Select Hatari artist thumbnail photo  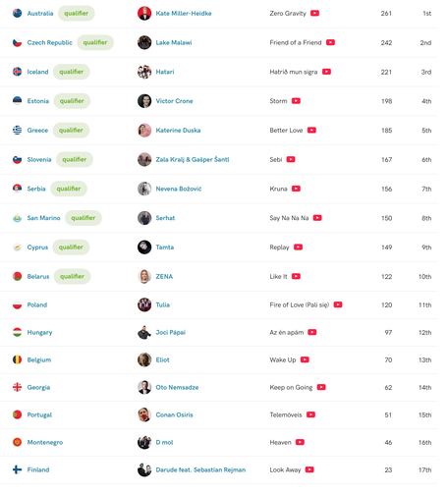point(144,72)
